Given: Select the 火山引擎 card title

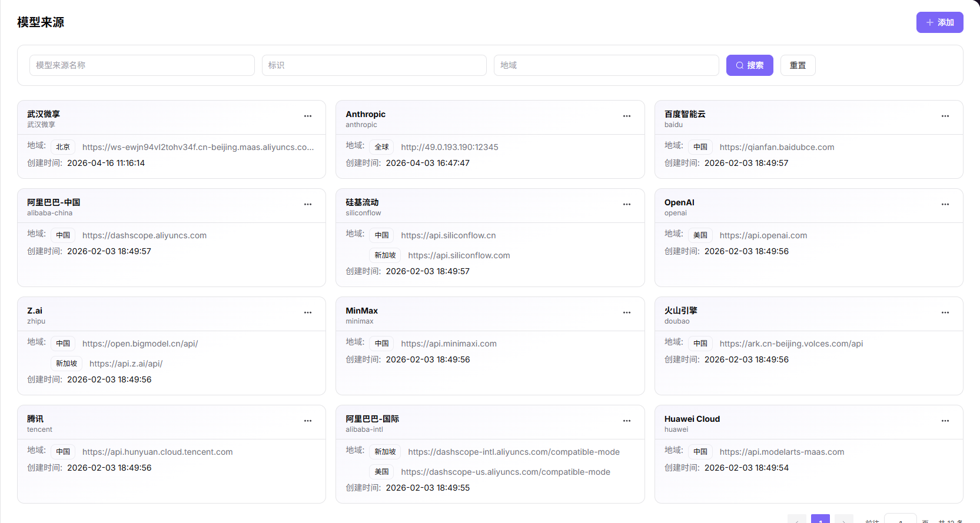Looking at the screenshot, I should click(681, 311).
